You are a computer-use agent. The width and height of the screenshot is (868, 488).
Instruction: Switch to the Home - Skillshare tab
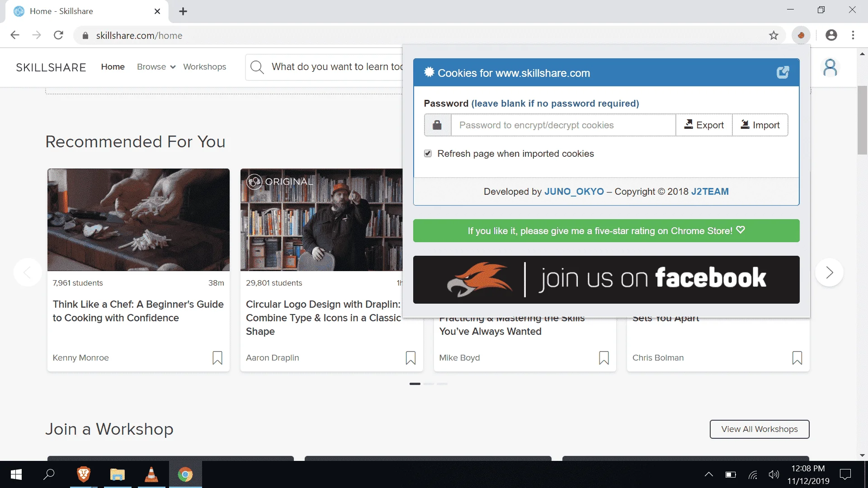tap(86, 11)
